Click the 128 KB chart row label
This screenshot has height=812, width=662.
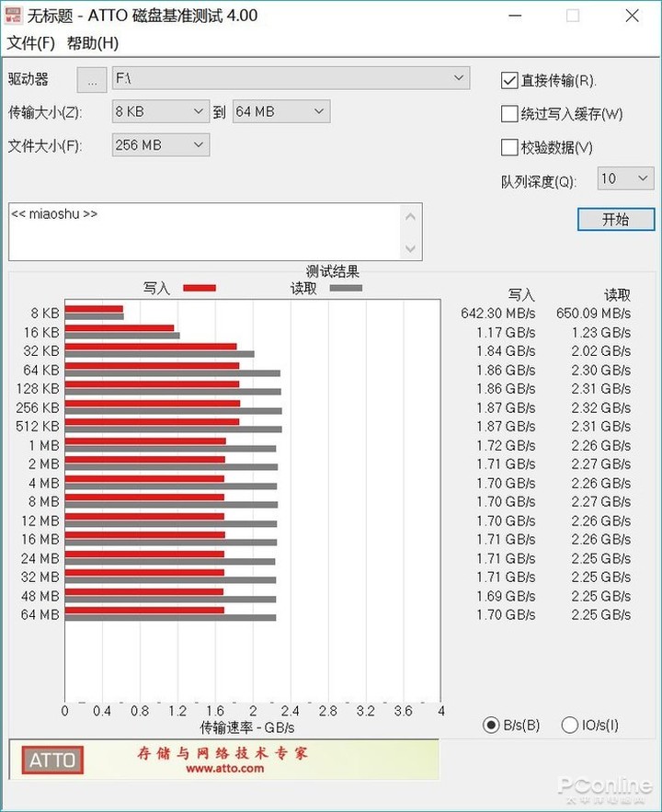point(38,389)
